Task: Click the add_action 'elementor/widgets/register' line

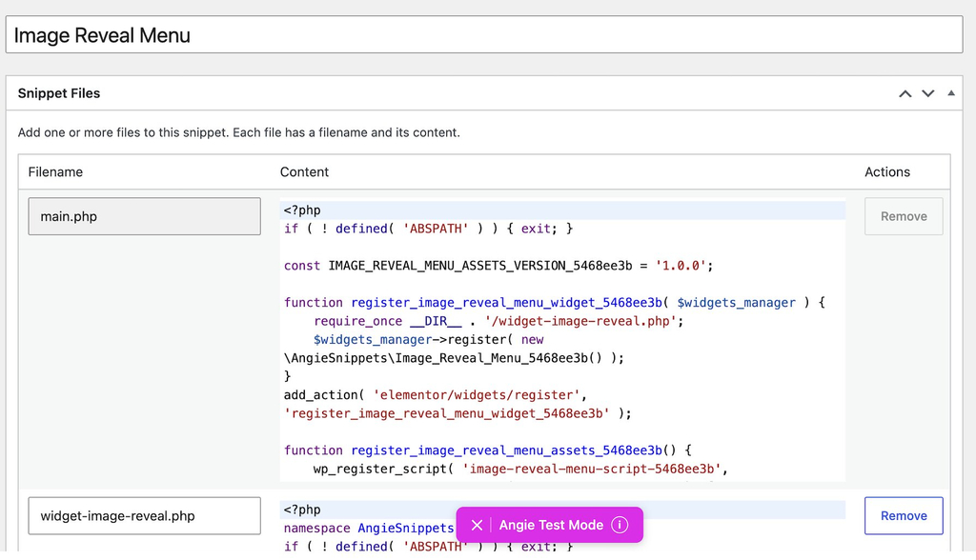Action: [435, 395]
